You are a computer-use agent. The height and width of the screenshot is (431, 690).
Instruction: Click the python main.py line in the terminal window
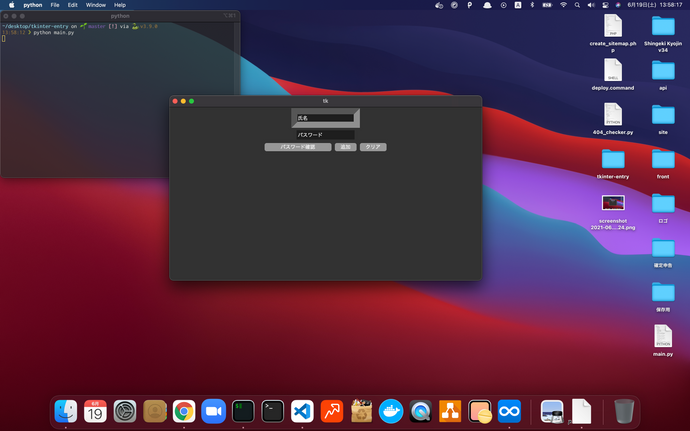[54, 33]
